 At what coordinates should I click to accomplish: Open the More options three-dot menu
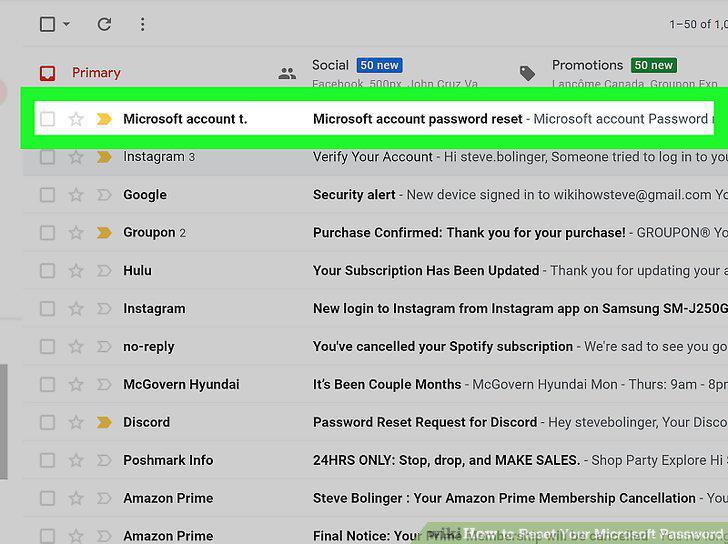point(143,24)
